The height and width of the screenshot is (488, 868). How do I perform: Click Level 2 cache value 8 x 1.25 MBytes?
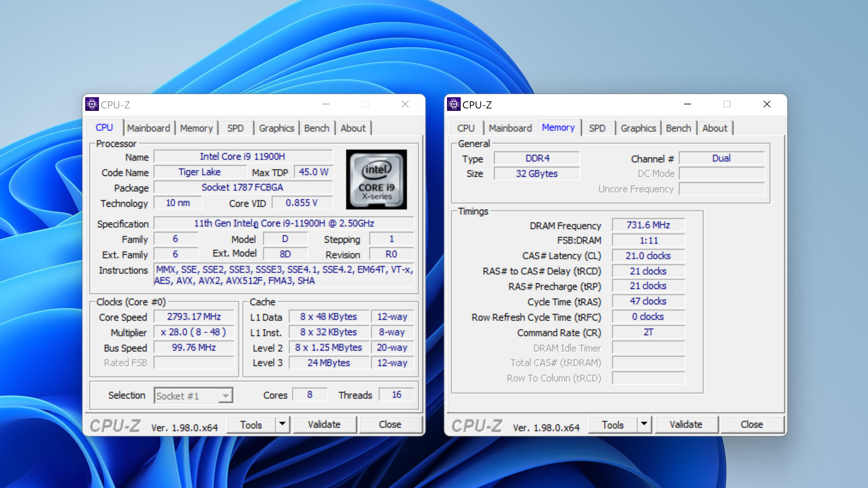coord(329,347)
